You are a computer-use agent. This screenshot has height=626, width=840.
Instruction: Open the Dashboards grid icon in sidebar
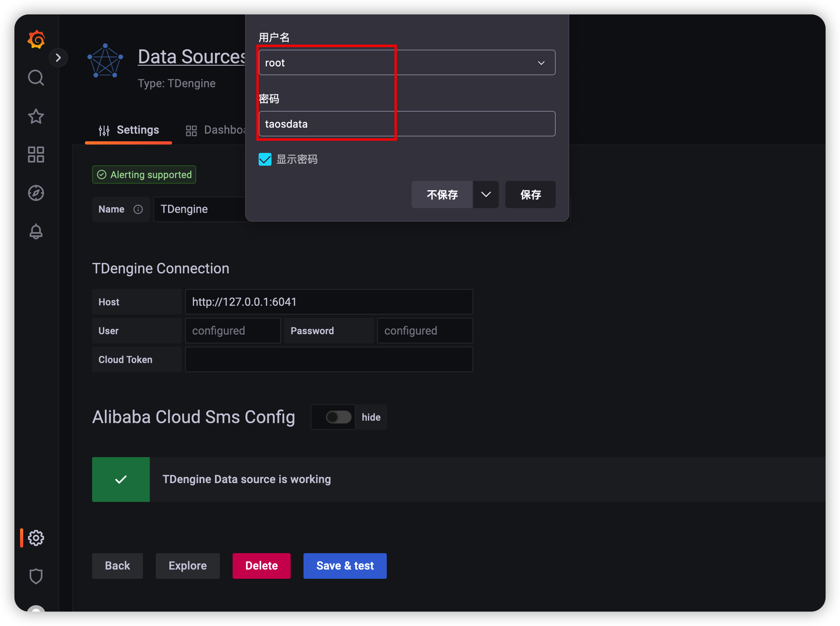36,154
